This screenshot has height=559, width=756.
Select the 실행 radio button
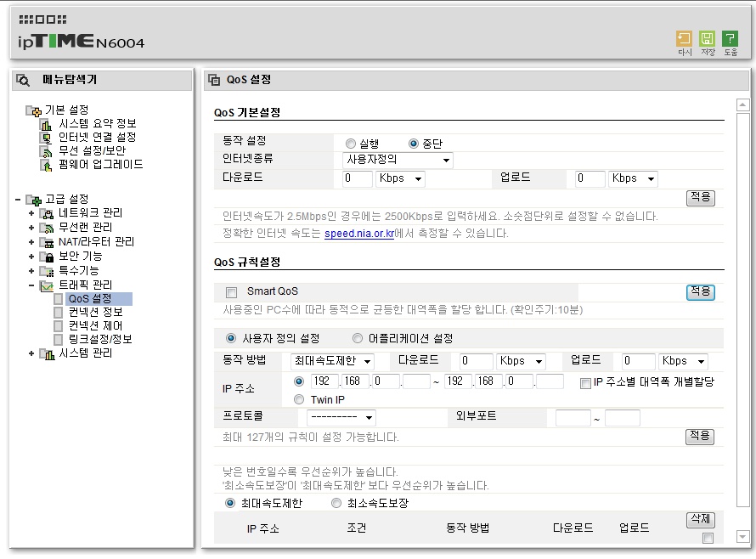[x=351, y=144]
